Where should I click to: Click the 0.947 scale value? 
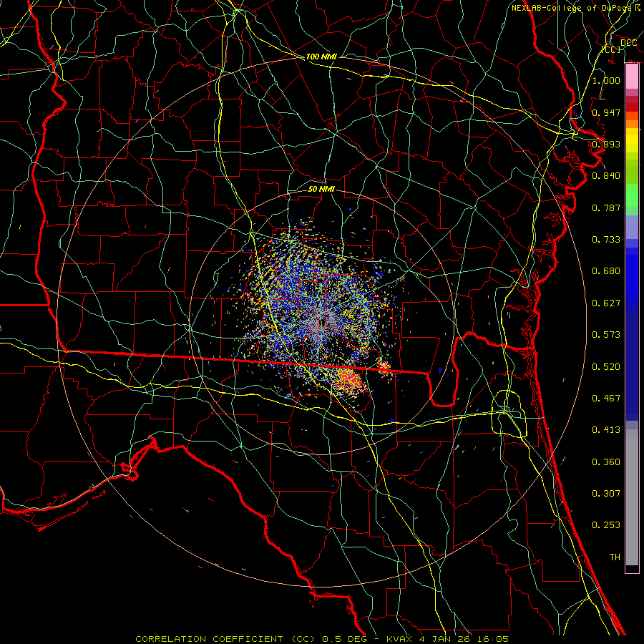(x=606, y=112)
